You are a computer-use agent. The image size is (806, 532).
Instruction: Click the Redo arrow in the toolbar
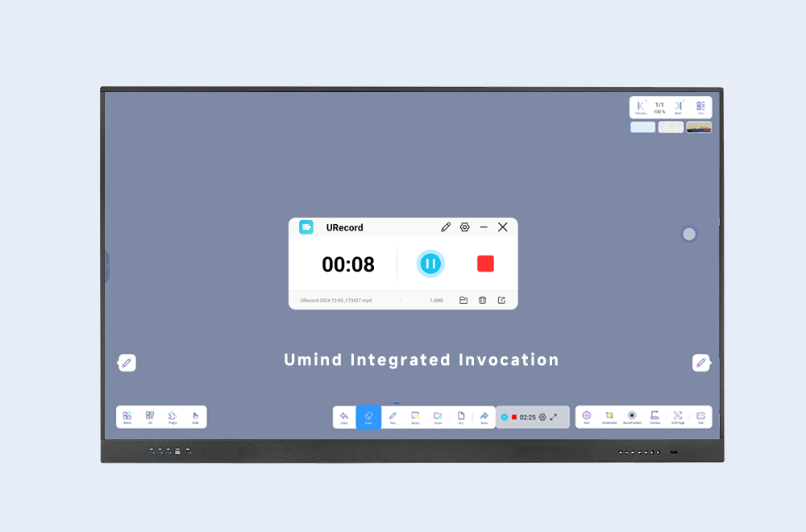(484, 417)
